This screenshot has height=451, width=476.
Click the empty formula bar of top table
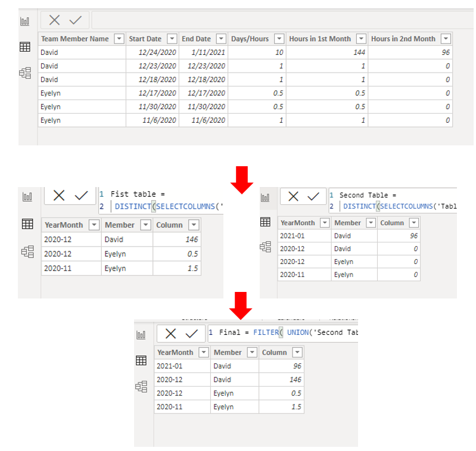pyautogui.click(x=282, y=20)
